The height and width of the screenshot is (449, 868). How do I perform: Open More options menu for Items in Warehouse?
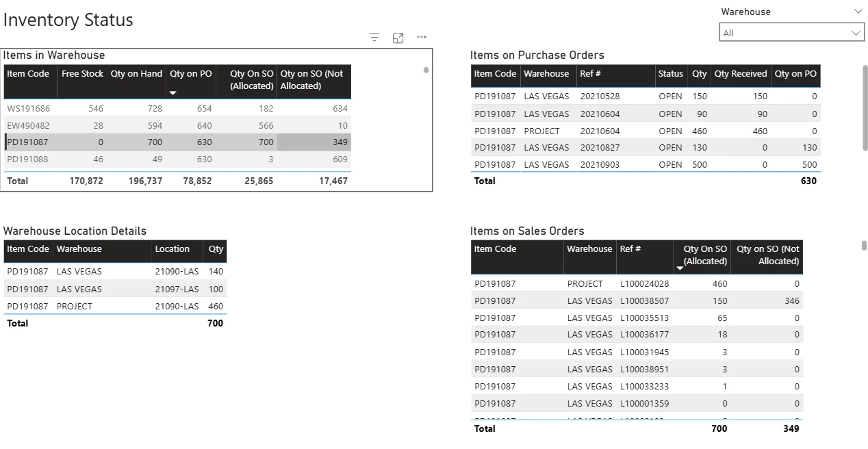421,38
